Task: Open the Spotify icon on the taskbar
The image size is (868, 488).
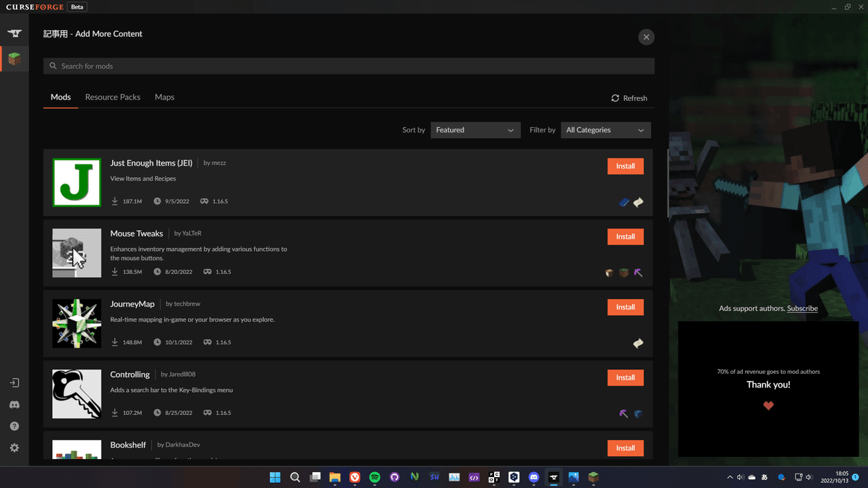Action: (375, 477)
